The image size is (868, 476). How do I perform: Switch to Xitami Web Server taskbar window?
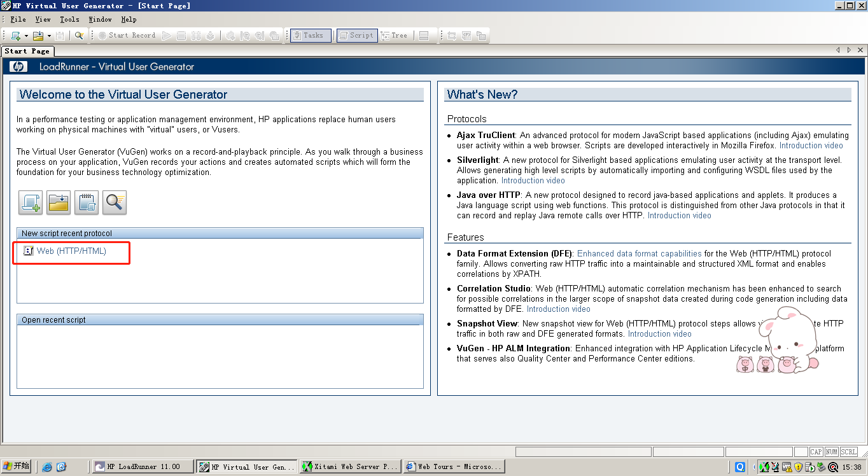click(351, 466)
